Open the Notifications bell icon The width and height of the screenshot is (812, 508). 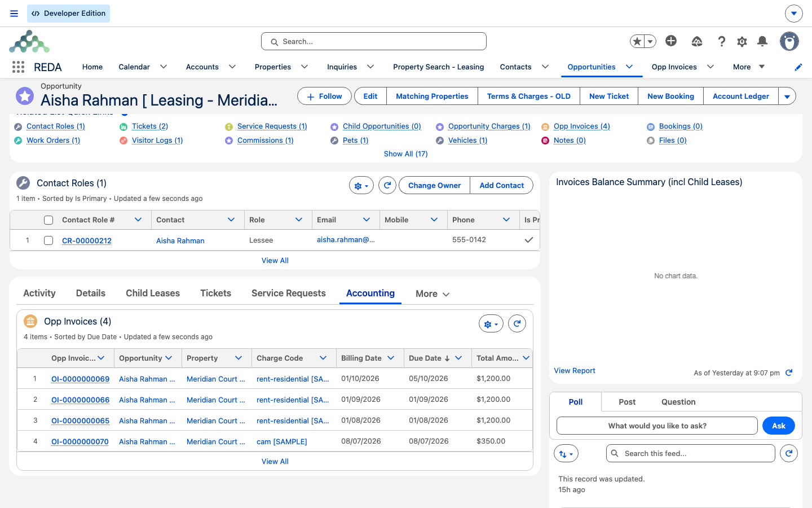click(x=762, y=41)
